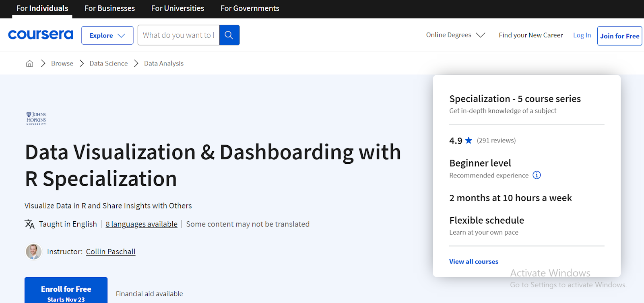Click the magnifying glass search button
This screenshot has width=644, height=303.
pyautogui.click(x=229, y=35)
